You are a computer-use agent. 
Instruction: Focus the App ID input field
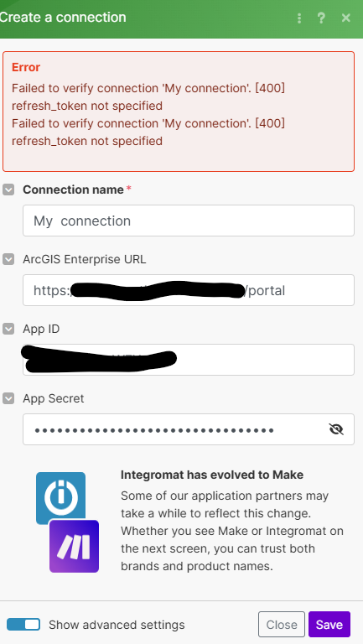pyautogui.click(x=189, y=360)
